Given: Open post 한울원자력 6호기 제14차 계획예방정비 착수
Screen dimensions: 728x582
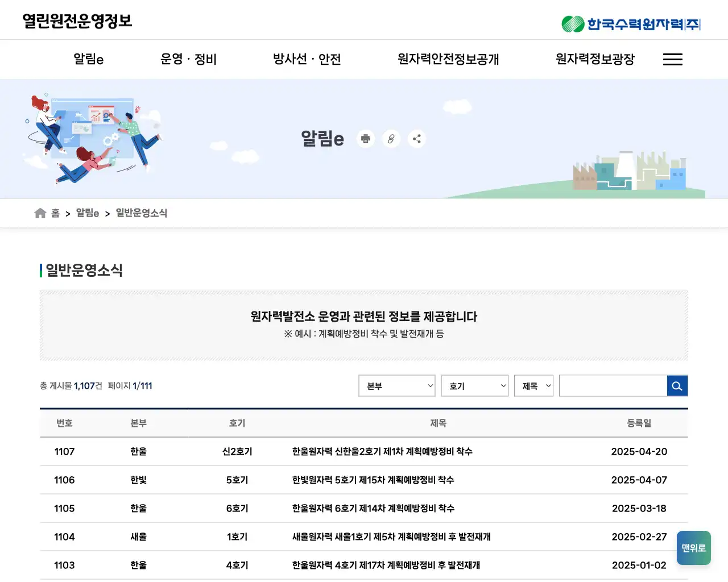Looking at the screenshot, I should pos(373,509).
